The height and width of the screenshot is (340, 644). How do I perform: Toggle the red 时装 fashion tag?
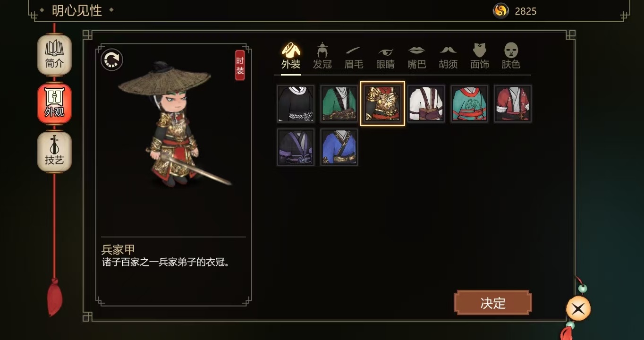click(x=240, y=65)
